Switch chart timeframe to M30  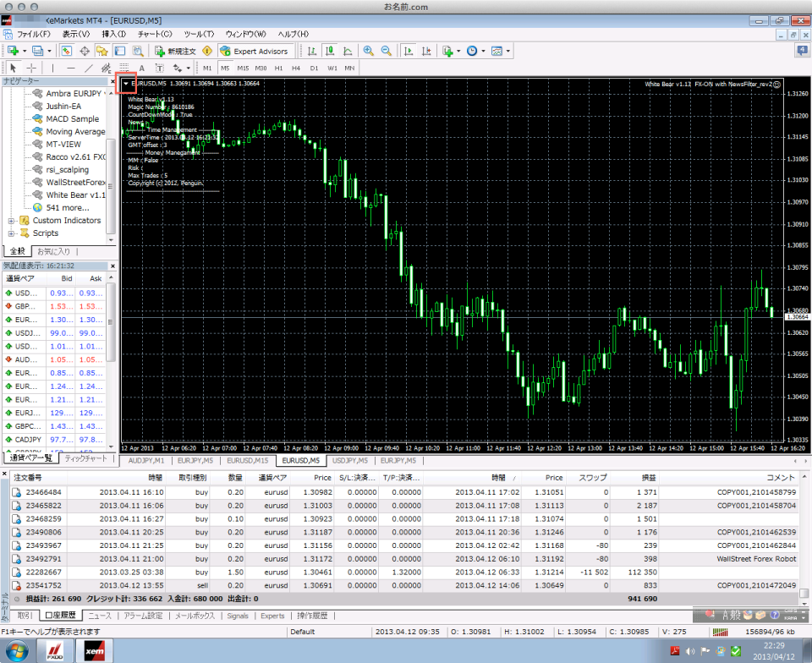click(261, 68)
